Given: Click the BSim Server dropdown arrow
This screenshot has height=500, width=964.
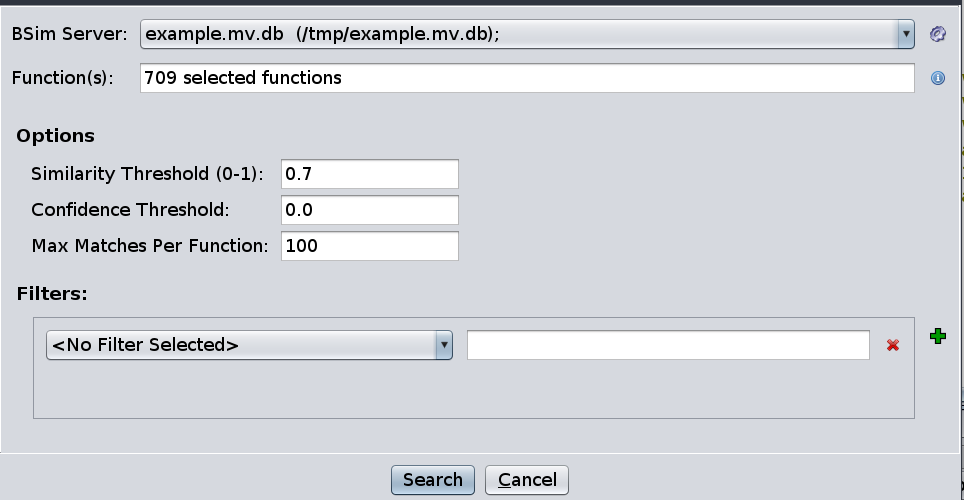Looking at the screenshot, I should (906, 34).
